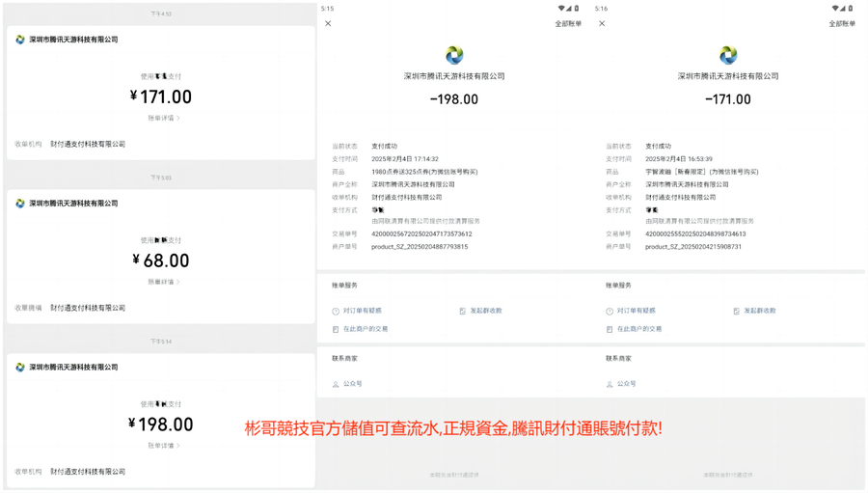This screenshot has width=868, height=493.
Task: Open 在此商户的交易 in the -198.00 receipt
Action: tap(366, 329)
